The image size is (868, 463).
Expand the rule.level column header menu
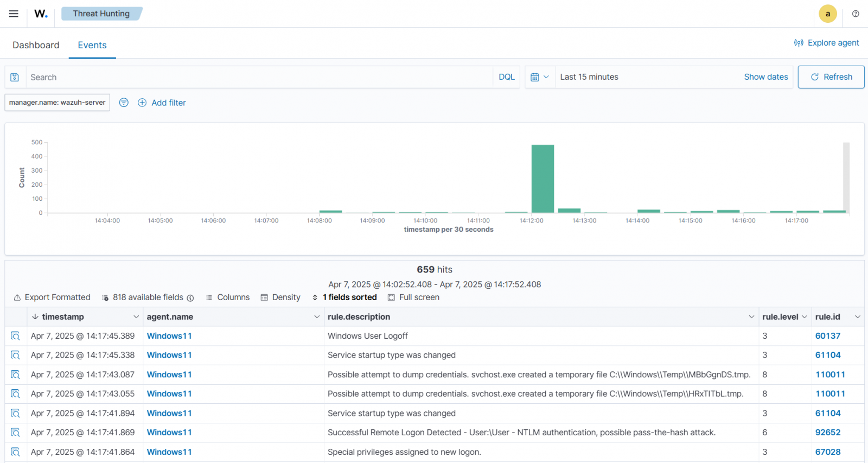pyautogui.click(x=805, y=317)
